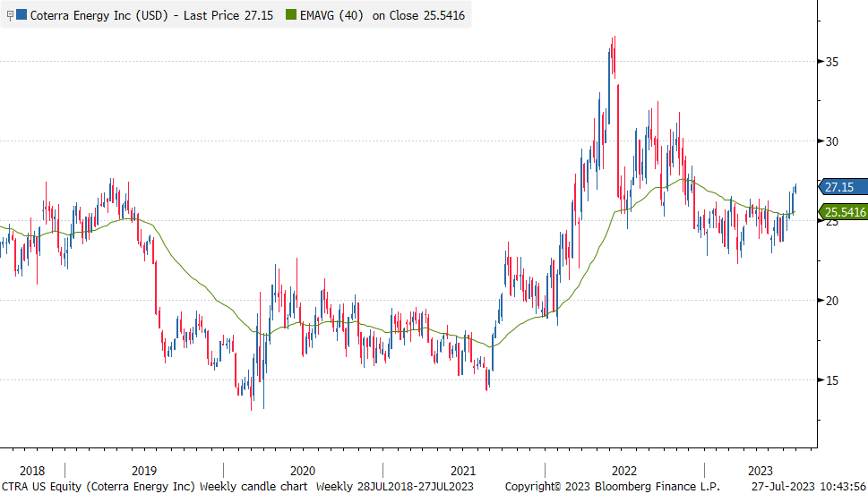Click the 25 price axis label
This screenshot has width=868, height=494.
coord(831,223)
